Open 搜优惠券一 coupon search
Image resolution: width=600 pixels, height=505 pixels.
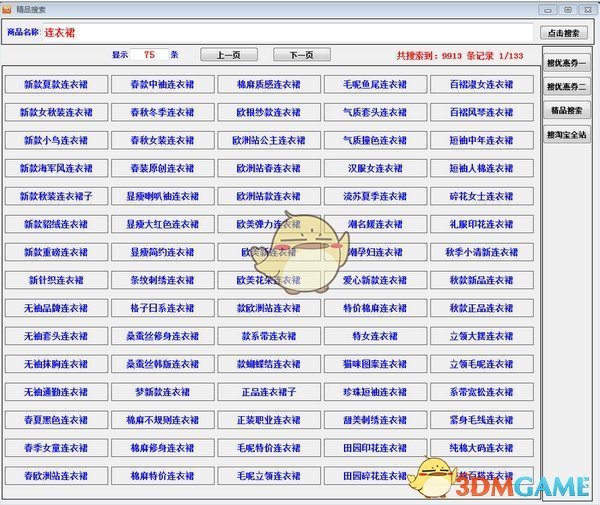(x=567, y=63)
